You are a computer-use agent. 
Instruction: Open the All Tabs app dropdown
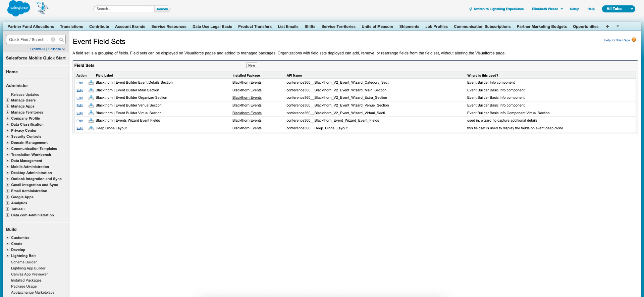tap(632, 9)
